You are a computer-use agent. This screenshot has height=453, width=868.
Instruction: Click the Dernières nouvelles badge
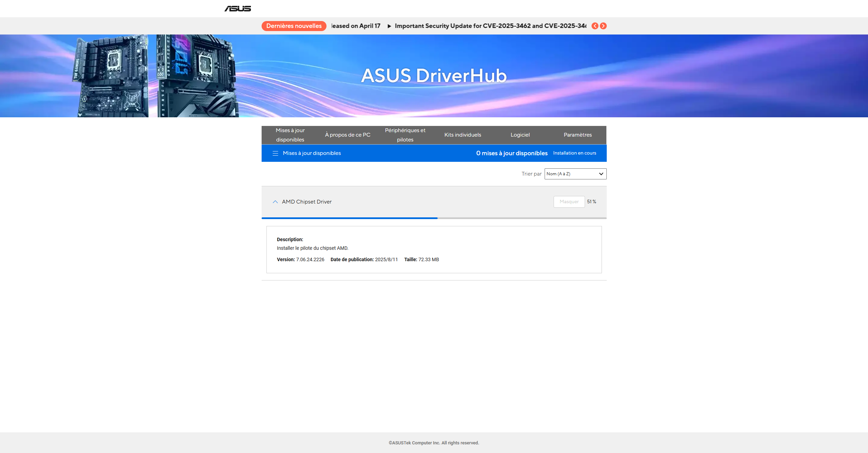[x=294, y=26]
